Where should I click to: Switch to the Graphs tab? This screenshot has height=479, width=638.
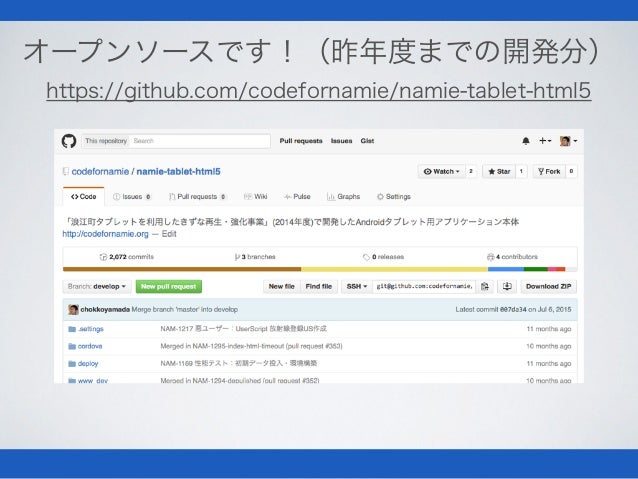tap(344, 197)
